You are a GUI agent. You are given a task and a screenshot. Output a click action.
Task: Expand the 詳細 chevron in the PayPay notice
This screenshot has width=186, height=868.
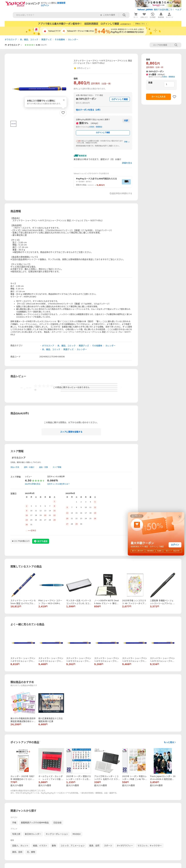tap(127, 142)
